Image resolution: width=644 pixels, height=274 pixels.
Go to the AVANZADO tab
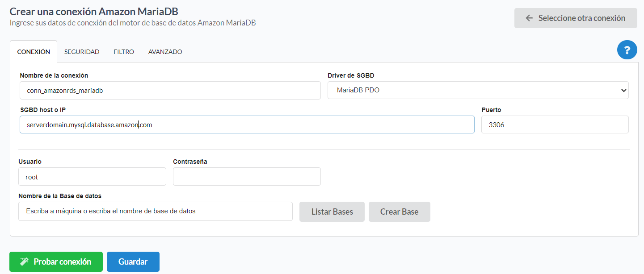click(165, 52)
